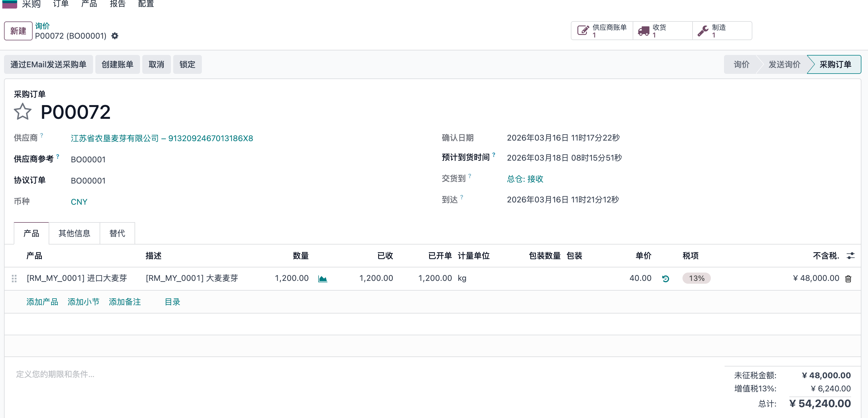The width and height of the screenshot is (868, 418).
Task: Click the help mark beside 供应商 label
Action: 42,135
